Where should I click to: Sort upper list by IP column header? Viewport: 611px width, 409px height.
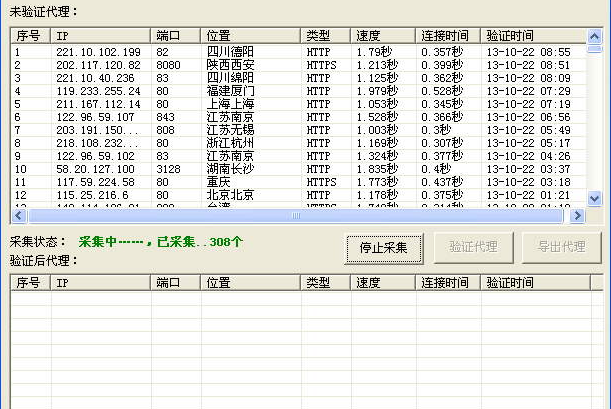click(100, 35)
